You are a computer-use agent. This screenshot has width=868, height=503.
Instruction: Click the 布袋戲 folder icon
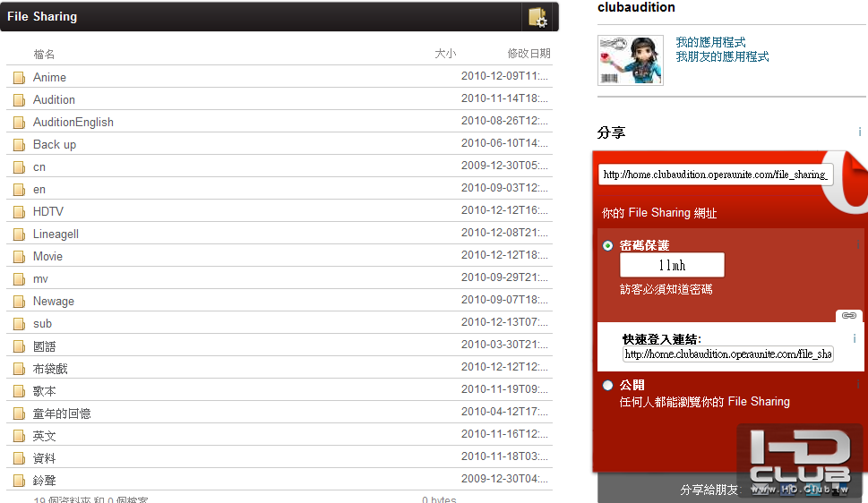[20, 369]
